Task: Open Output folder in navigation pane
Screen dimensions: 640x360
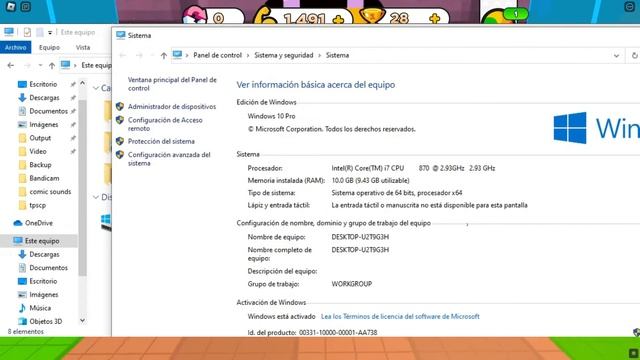Action: pyautogui.click(x=40, y=138)
